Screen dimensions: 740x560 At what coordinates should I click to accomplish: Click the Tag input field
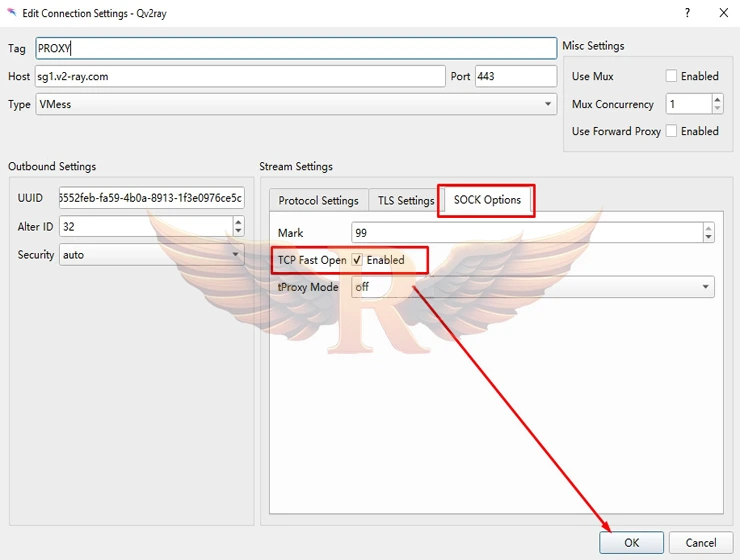coord(295,48)
